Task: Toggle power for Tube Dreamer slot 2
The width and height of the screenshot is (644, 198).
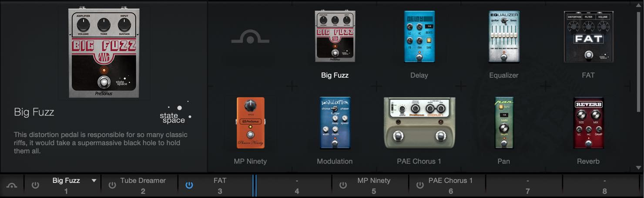Action: [x=112, y=185]
